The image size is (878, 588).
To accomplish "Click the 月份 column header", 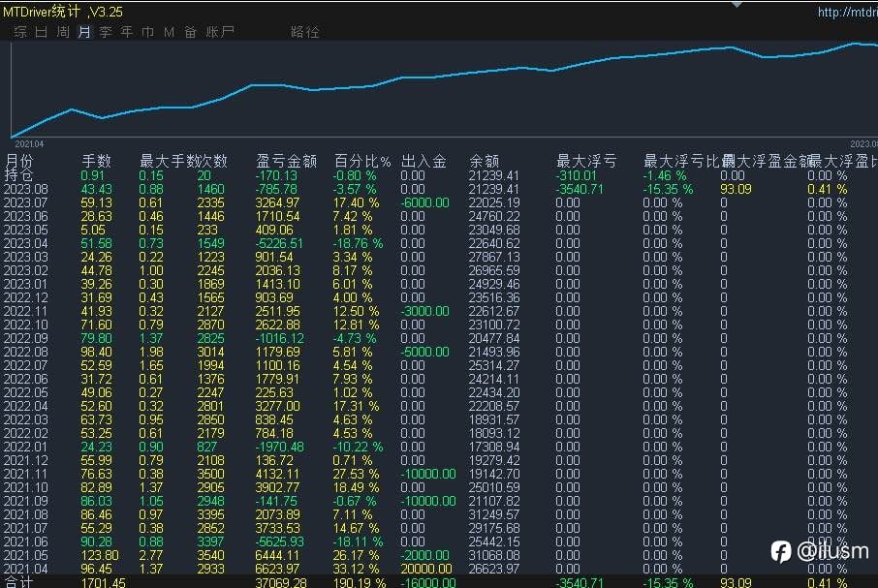I will coord(19,161).
